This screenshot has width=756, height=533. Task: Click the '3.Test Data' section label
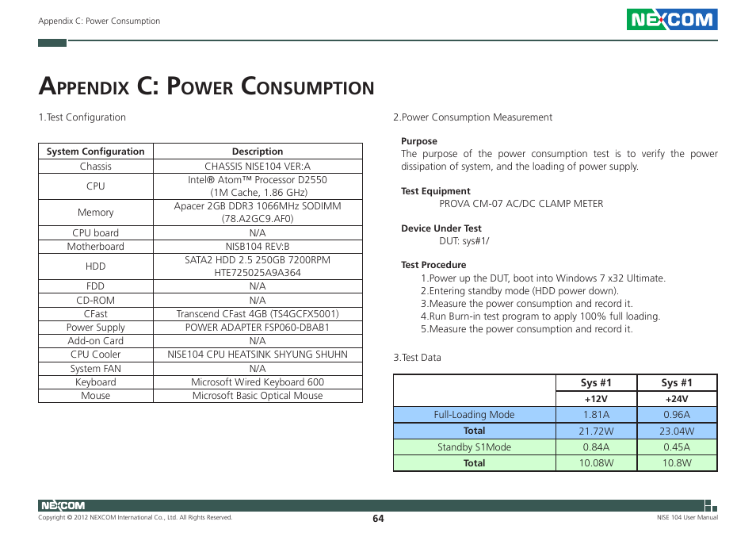[417, 358]
